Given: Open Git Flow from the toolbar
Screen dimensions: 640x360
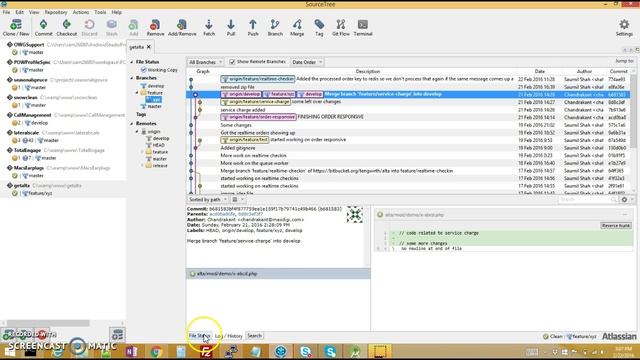Looking at the screenshot, I should [x=341, y=28].
